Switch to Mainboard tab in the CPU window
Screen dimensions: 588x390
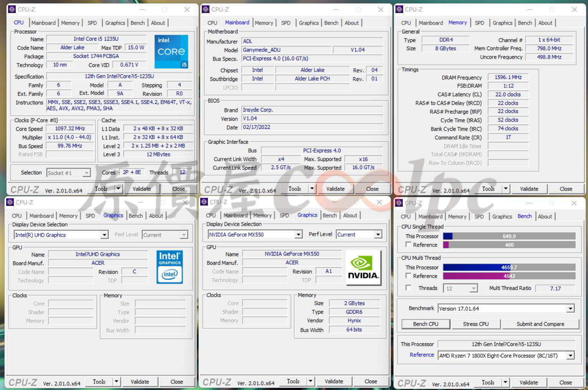(x=43, y=23)
